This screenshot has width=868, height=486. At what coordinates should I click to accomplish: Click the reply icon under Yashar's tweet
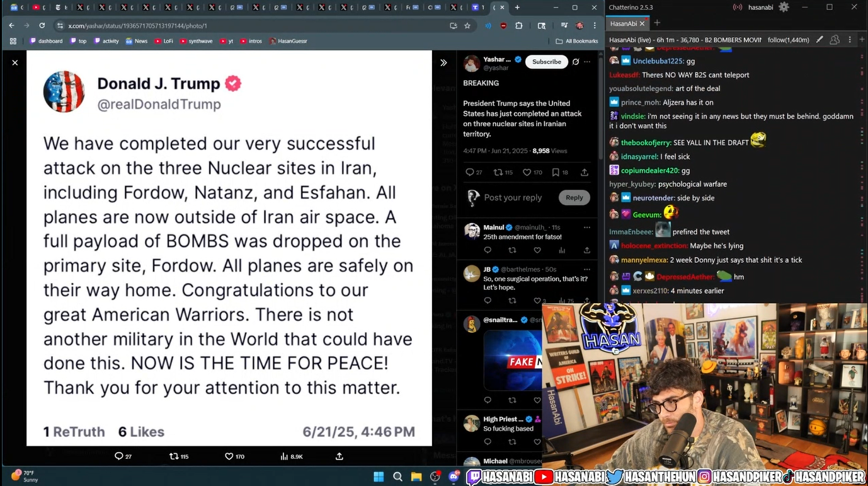(469, 172)
